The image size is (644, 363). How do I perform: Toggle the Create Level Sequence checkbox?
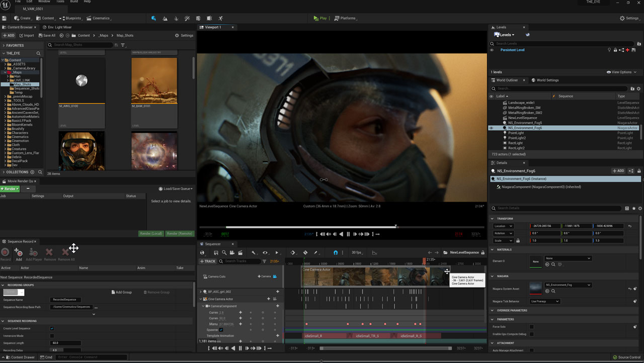click(x=52, y=328)
